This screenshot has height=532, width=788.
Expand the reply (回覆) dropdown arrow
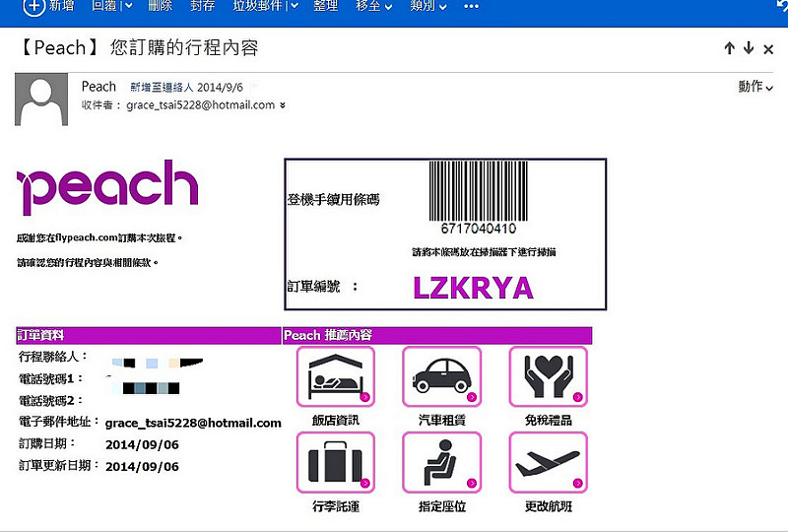[129, 6]
